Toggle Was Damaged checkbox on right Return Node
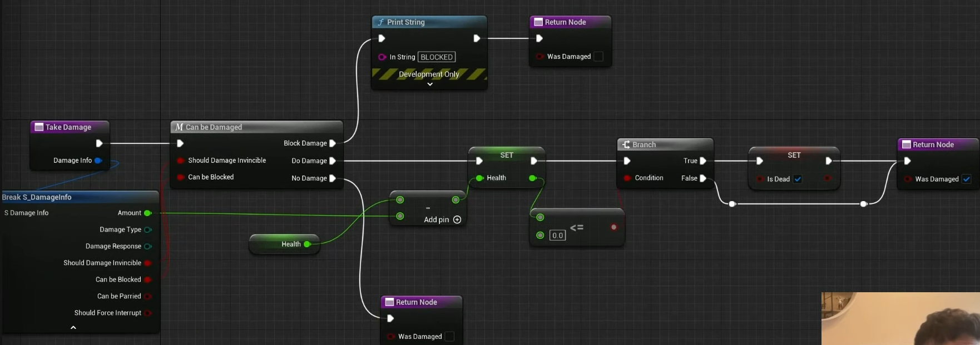This screenshot has height=345, width=980. click(967, 179)
